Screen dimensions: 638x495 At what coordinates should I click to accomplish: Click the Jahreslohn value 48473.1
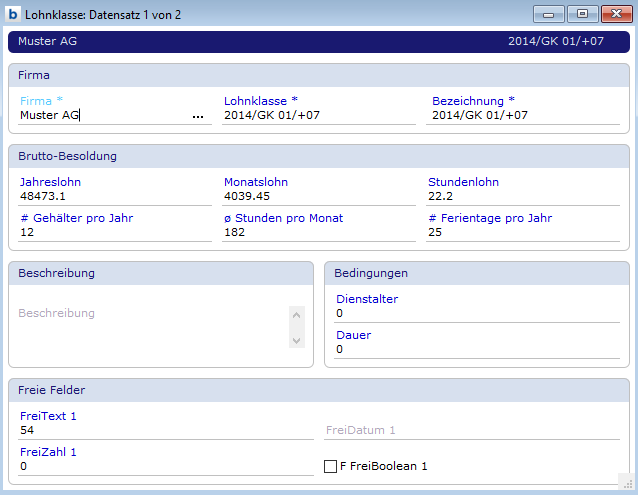[114, 196]
